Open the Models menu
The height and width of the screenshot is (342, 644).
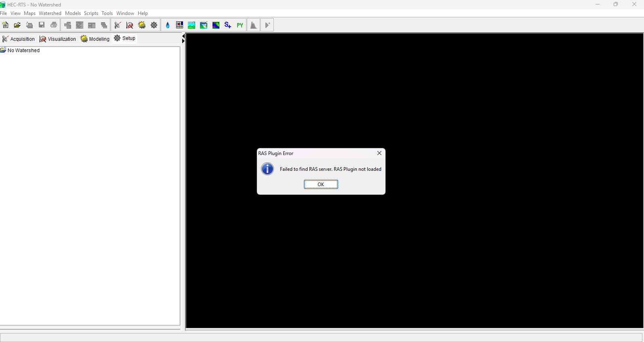73,13
